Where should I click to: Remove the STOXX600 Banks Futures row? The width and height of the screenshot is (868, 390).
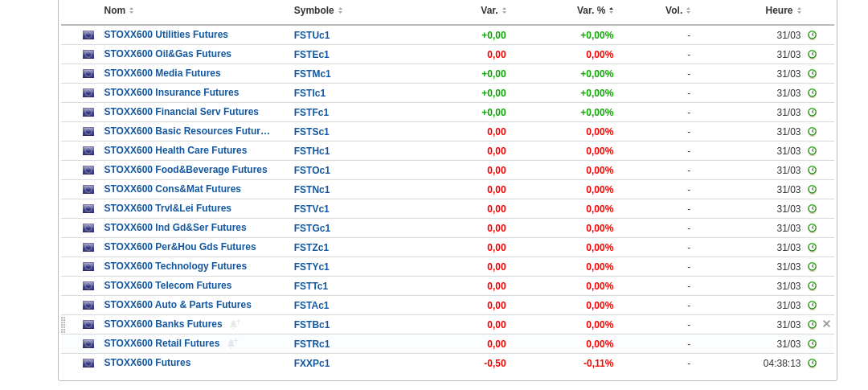point(826,324)
